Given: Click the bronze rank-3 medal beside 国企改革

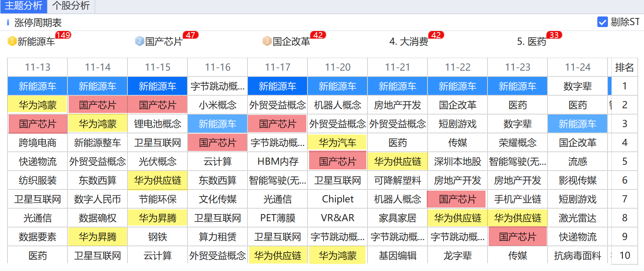Looking at the screenshot, I should click(x=267, y=41).
